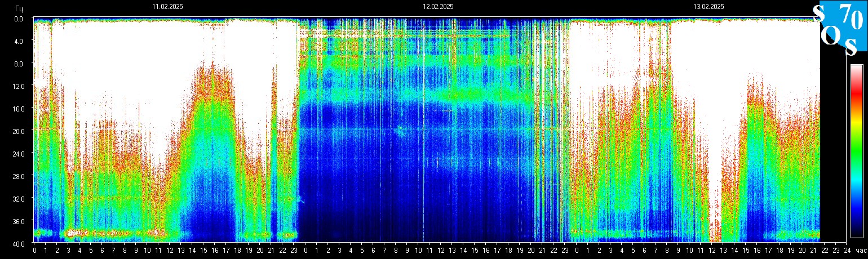Select the 13.02.2025 date label
Image resolution: width=868 pixels, height=259 pixels.
708,7
